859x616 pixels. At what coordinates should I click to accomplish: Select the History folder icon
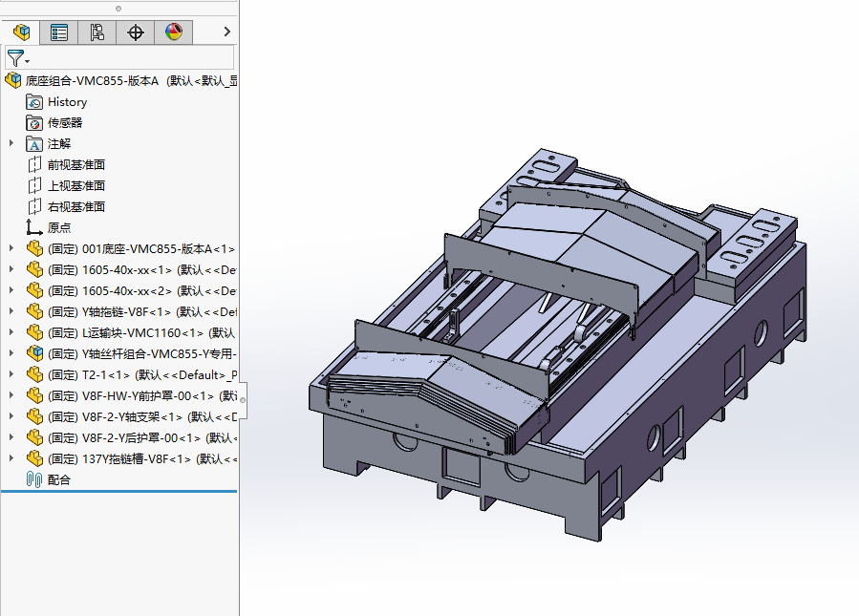coord(34,102)
